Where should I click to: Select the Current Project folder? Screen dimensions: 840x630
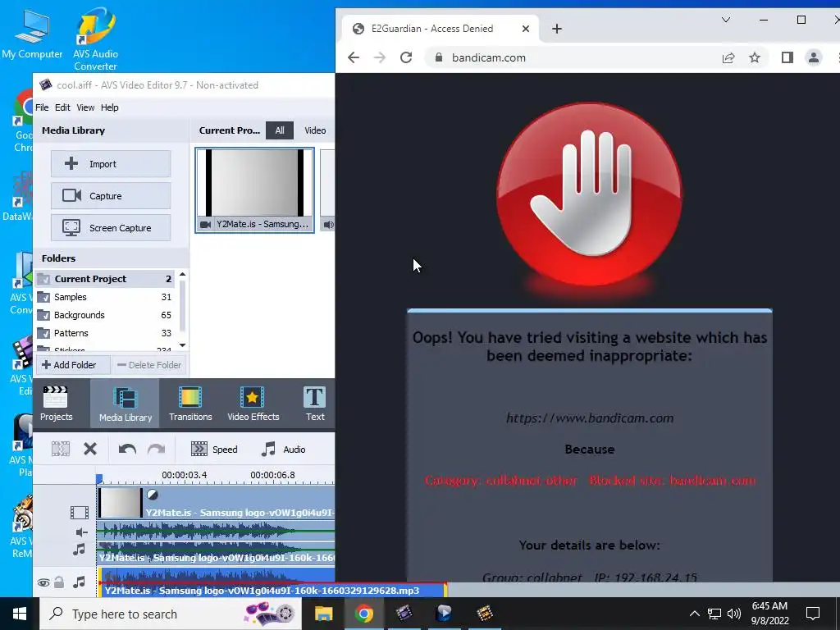click(104, 279)
